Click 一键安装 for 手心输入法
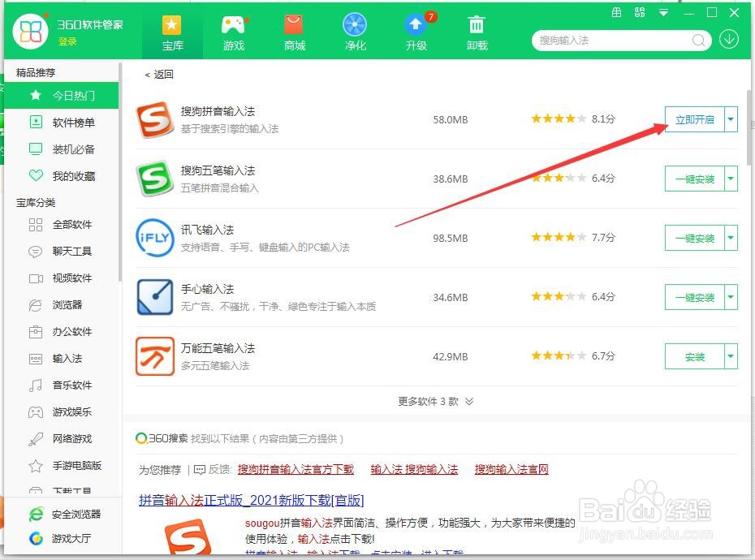 (x=694, y=297)
